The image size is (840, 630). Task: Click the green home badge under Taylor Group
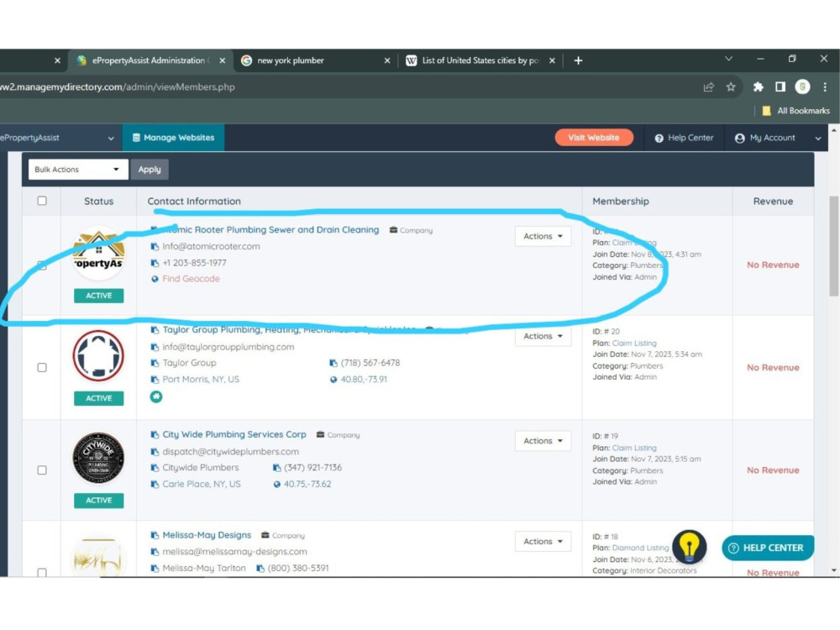pos(156,397)
